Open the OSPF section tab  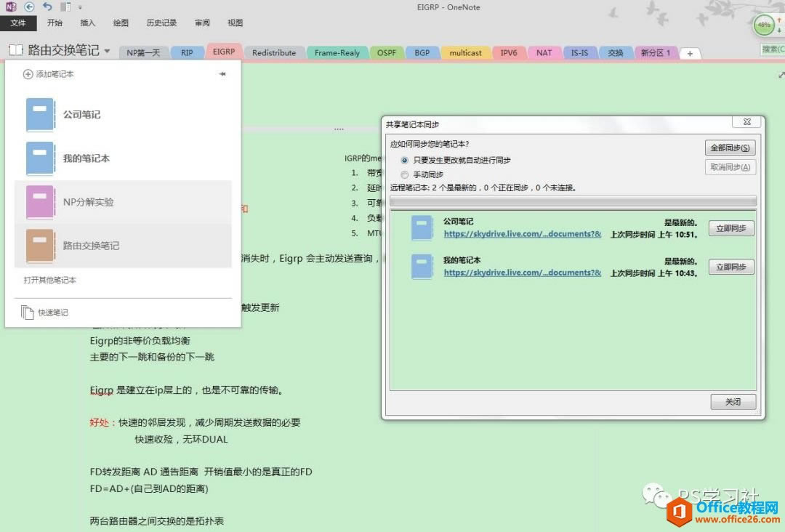(x=387, y=52)
